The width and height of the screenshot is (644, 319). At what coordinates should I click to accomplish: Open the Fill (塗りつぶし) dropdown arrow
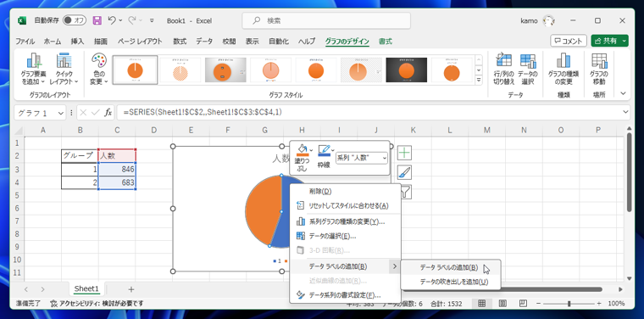312,149
